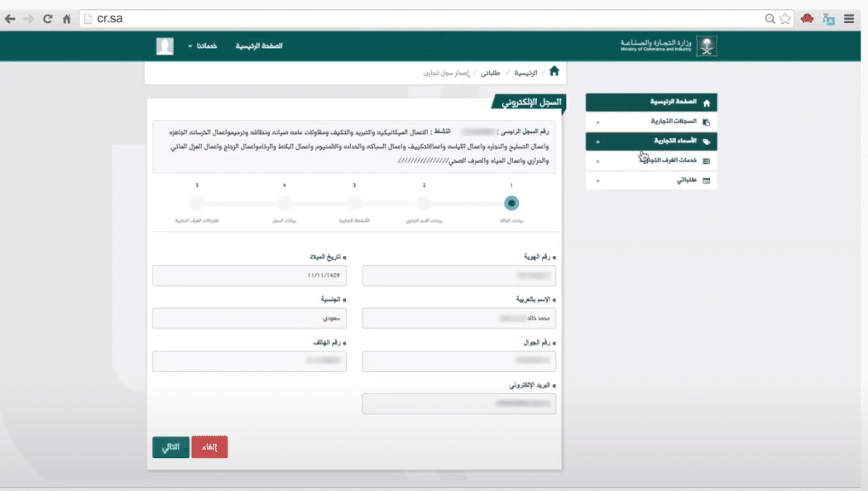The height and width of the screenshot is (491, 868).
Task: Click the السجل الإلكتروني panel heading
Action: click(x=531, y=102)
